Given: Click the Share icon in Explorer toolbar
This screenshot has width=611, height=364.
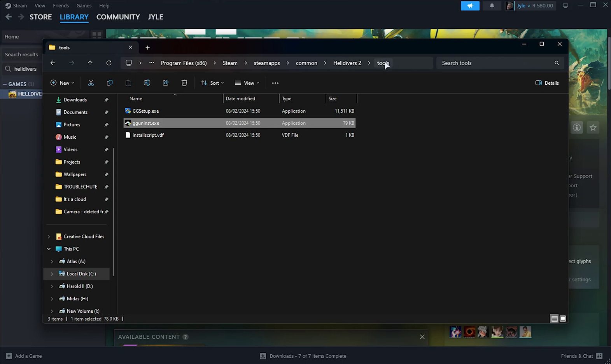Looking at the screenshot, I should coord(166,83).
